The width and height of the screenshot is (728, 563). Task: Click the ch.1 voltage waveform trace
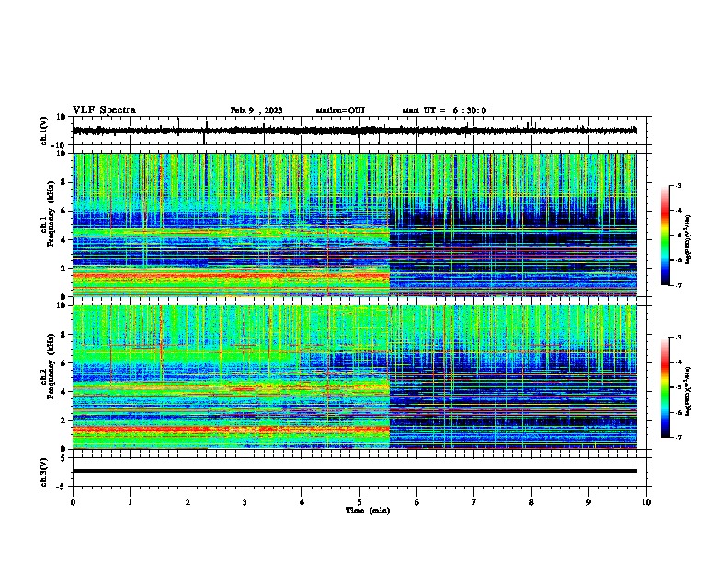[355, 131]
